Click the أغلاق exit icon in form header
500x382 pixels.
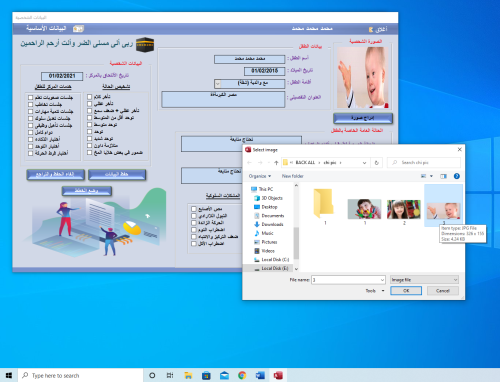click(371, 30)
